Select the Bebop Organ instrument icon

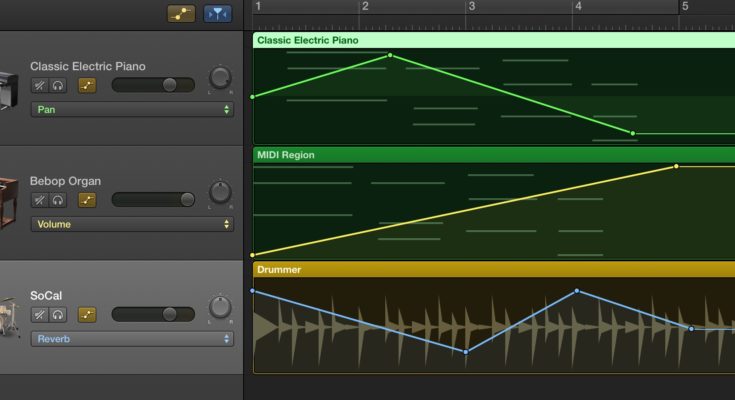click(8, 200)
